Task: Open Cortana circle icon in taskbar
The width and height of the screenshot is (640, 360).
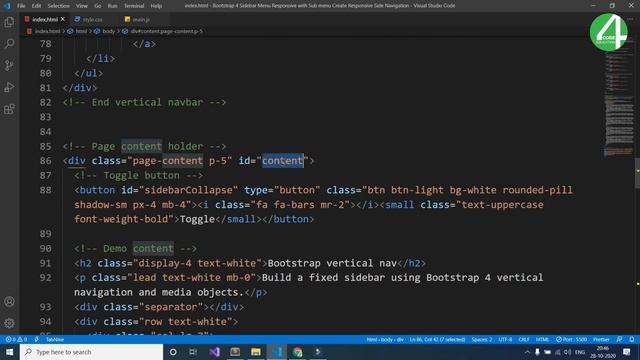Action: pos(173,352)
